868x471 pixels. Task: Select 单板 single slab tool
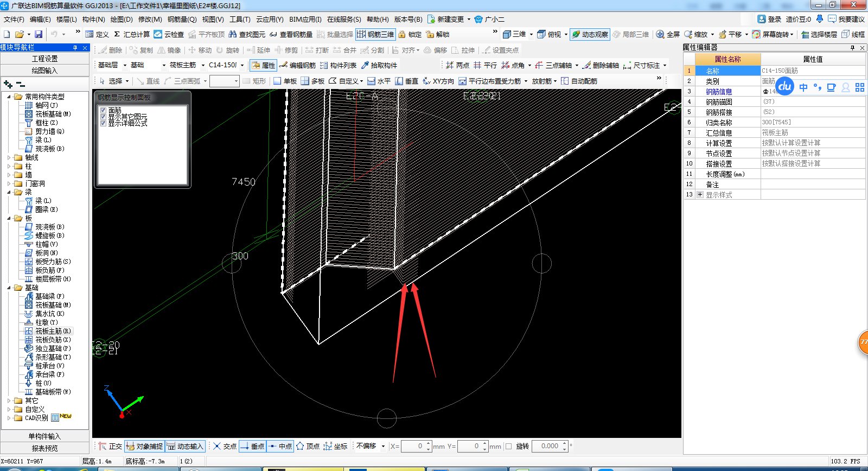coord(285,81)
